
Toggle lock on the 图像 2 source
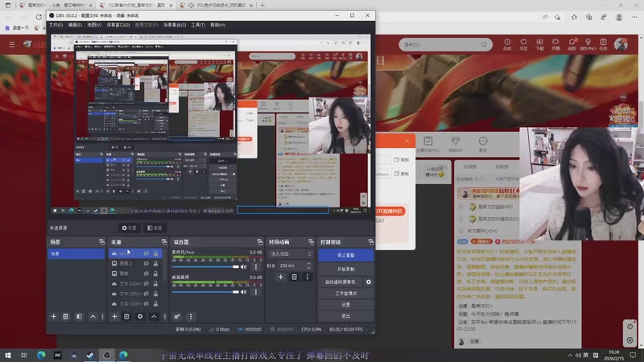click(x=155, y=264)
